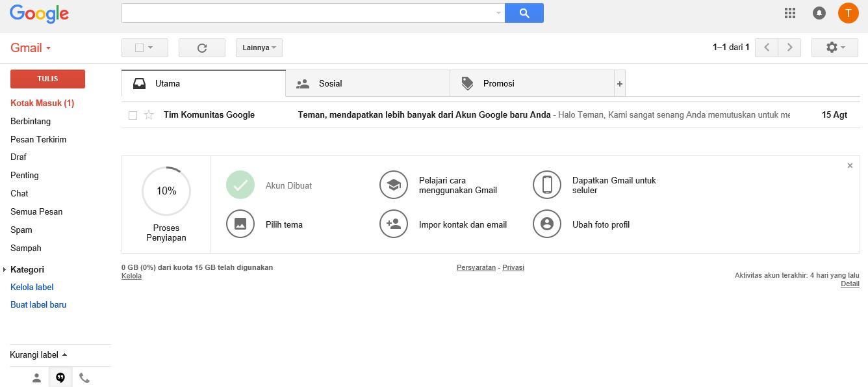Click the 10% setup progress circle

(166, 191)
